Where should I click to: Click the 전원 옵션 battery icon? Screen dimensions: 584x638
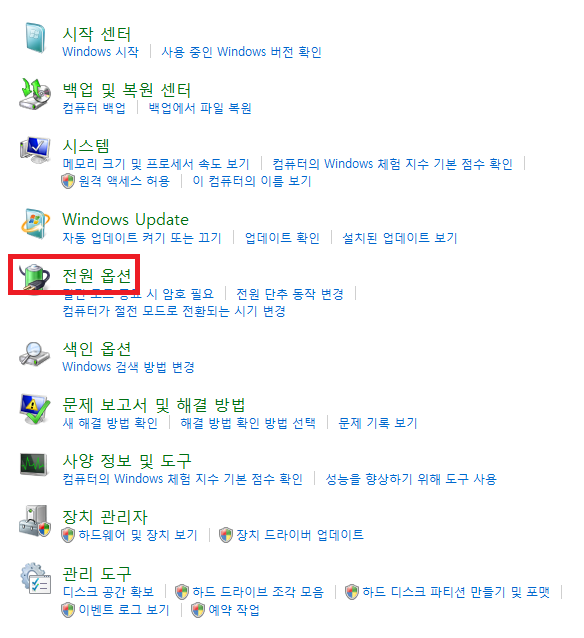pos(35,277)
